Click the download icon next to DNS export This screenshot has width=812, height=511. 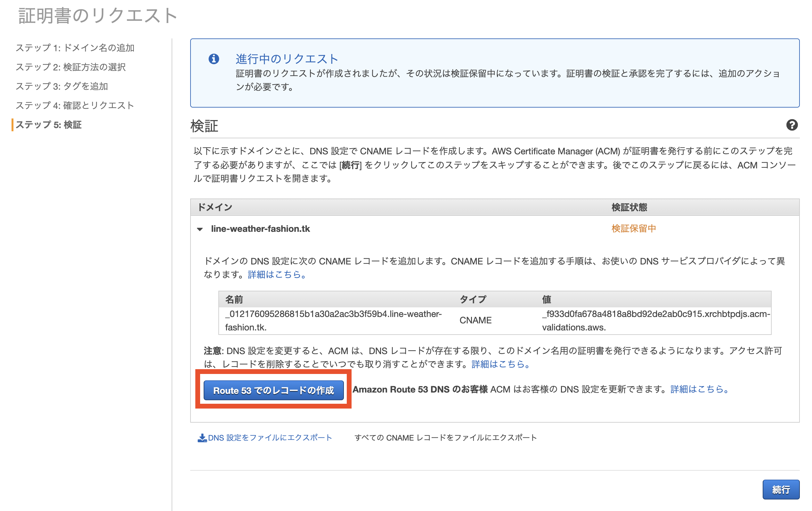[x=202, y=436]
